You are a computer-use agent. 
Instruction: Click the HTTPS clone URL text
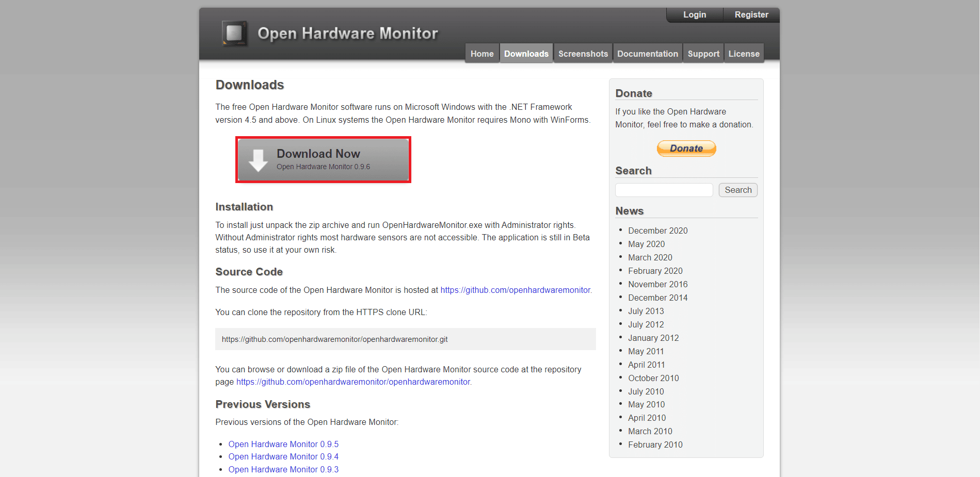coord(335,339)
